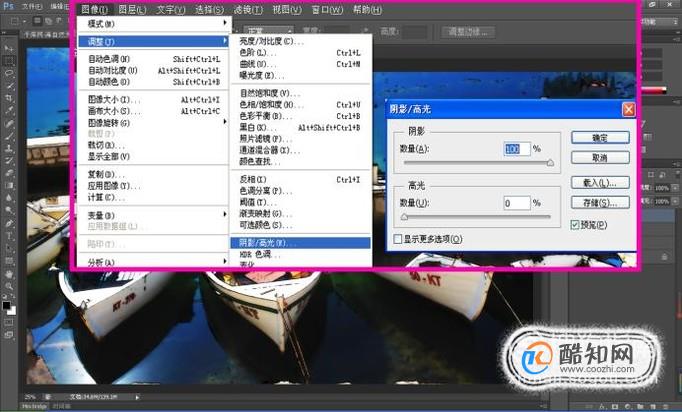Click the 确定 button
Image resolution: width=682 pixels, height=412 pixels.
(600, 137)
